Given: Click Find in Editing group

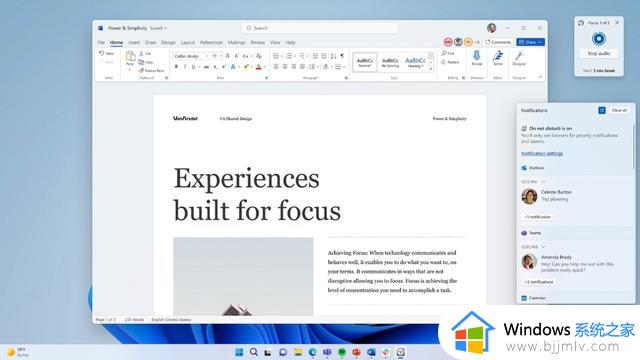Looking at the screenshot, I should click(448, 53).
